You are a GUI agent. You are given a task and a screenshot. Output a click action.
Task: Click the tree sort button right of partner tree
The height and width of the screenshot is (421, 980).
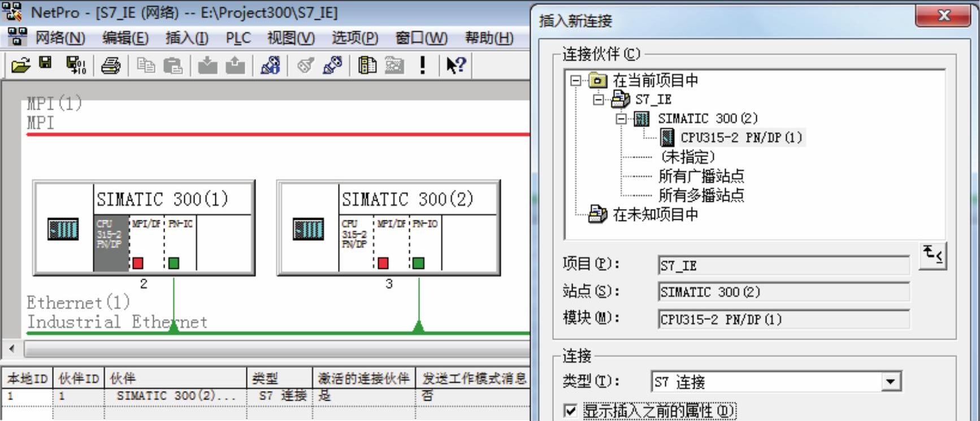[933, 256]
